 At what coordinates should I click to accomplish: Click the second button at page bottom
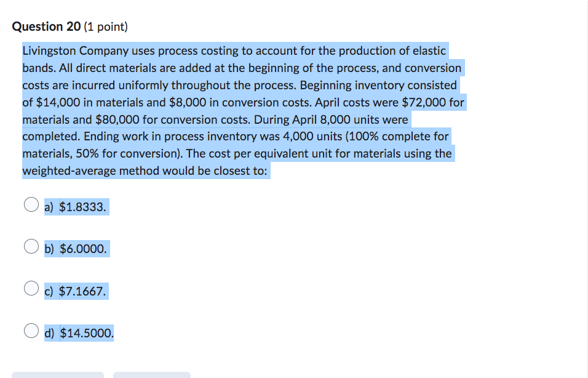click(151, 376)
